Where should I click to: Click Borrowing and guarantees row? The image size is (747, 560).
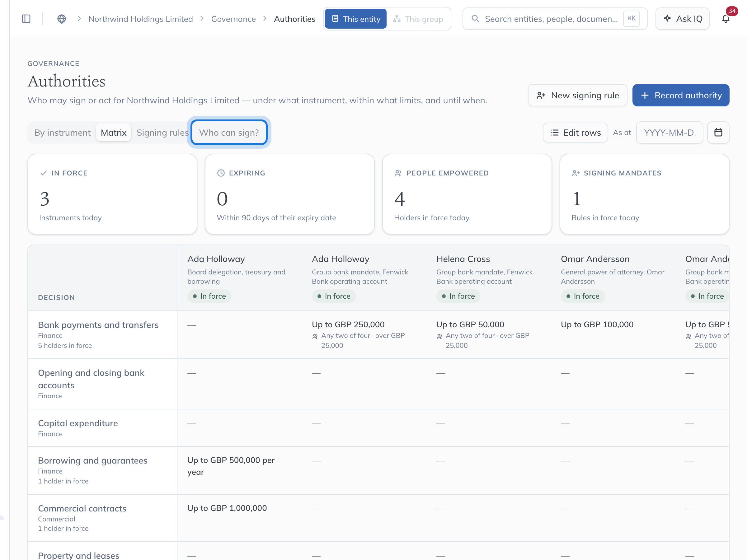(x=378, y=470)
